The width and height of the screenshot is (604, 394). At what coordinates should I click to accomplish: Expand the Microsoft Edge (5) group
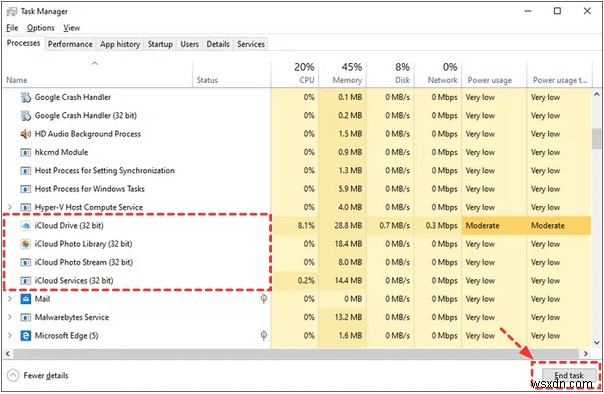(x=10, y=336)
